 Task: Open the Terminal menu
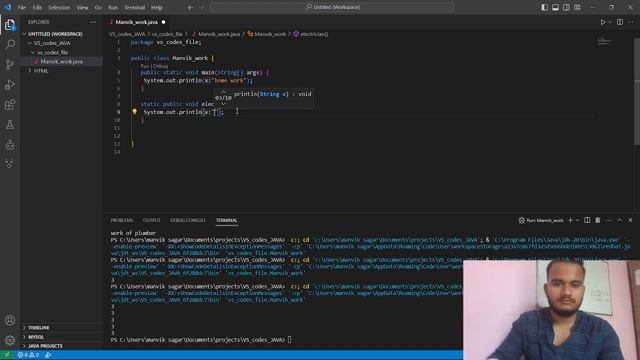click(x=135, y=7)
